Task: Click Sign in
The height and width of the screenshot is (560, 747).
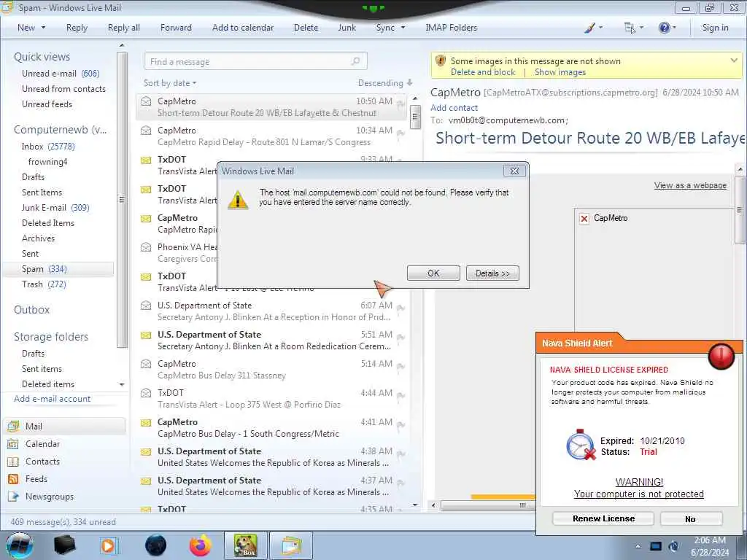Action: tap(715, 28)
